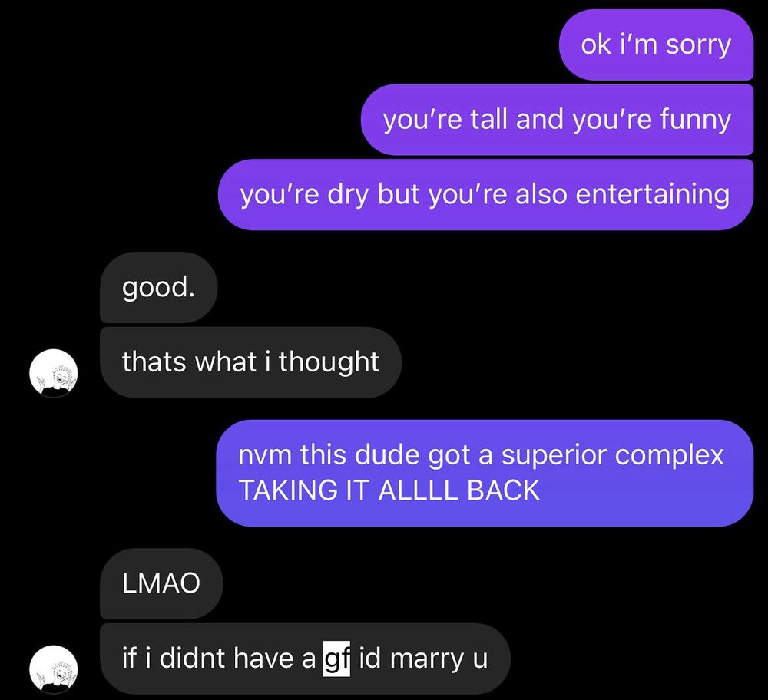Click the word "tall" in the purple bubble
This screenshot has width=768, height=700.
coord(488,120)
